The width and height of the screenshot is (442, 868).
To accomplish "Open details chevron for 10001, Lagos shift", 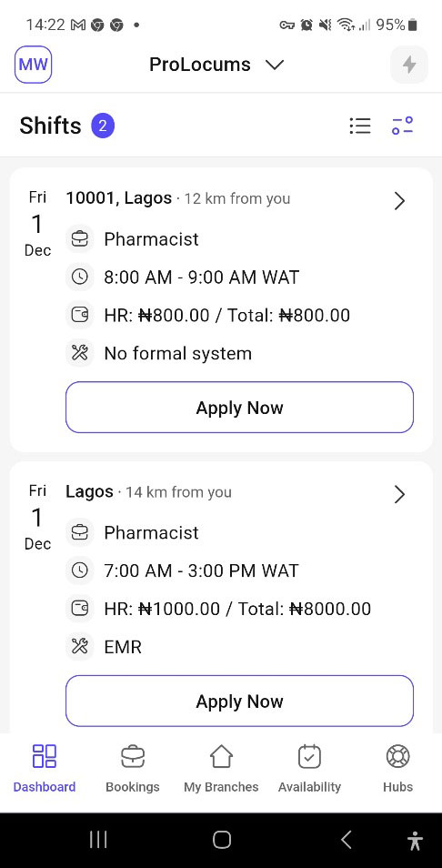I will click(x=399, y=201).
